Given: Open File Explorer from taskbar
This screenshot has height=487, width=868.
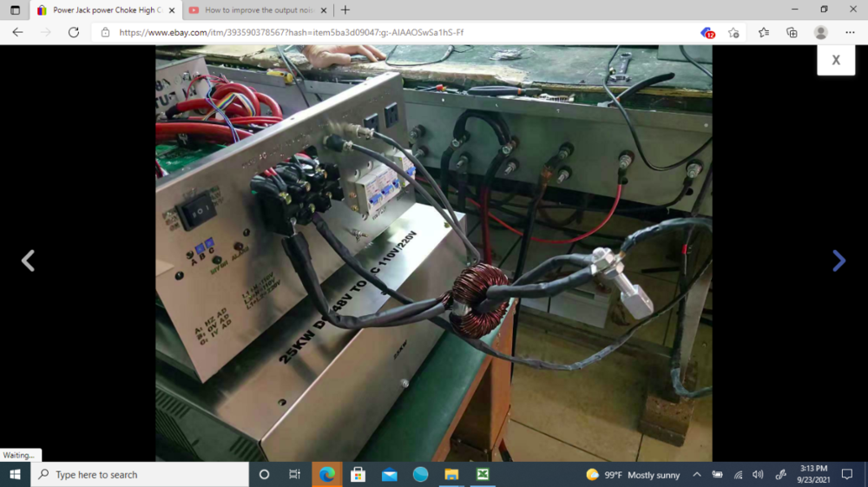Looking at the screenshot, I should [x=451, y=474].
